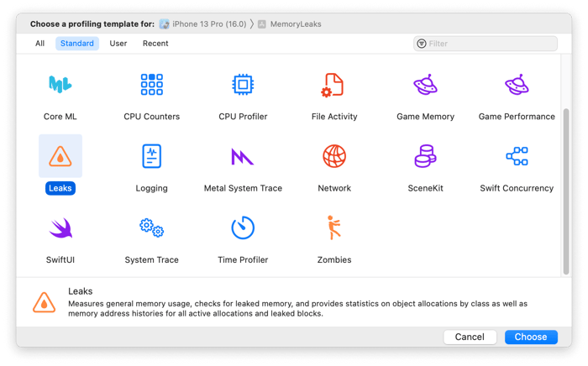Screen dimensions: 588x366
Task: Select the Core ML template icon
Action: [60, 85]
